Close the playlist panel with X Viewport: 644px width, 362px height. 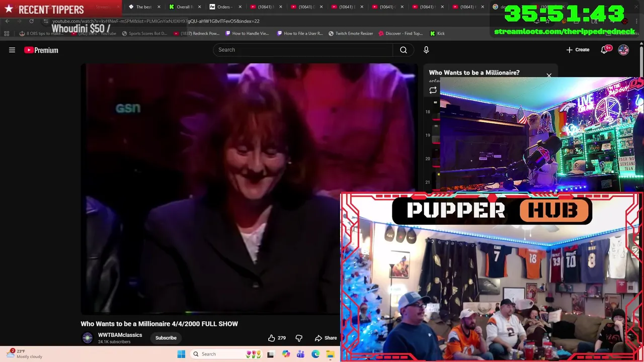549,75
